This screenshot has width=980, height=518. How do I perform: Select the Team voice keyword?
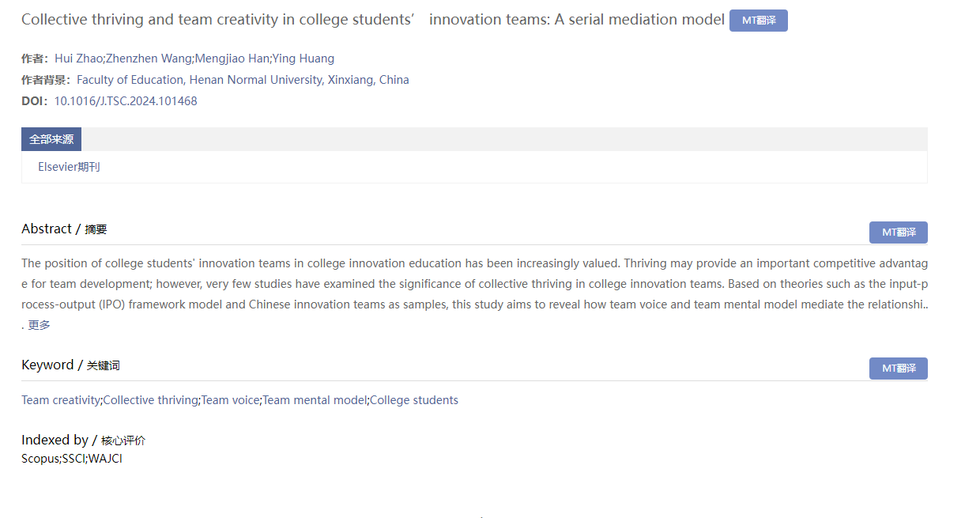coord(230,400)
